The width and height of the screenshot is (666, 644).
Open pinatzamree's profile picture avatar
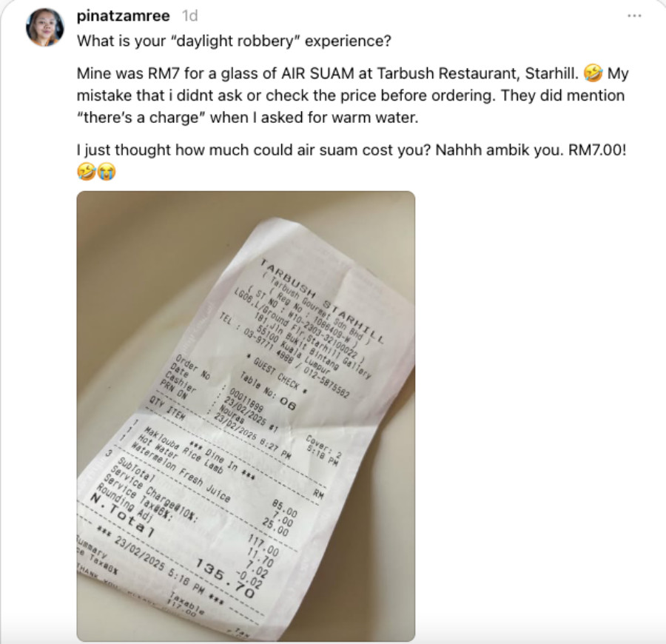(x=45, y=27)
